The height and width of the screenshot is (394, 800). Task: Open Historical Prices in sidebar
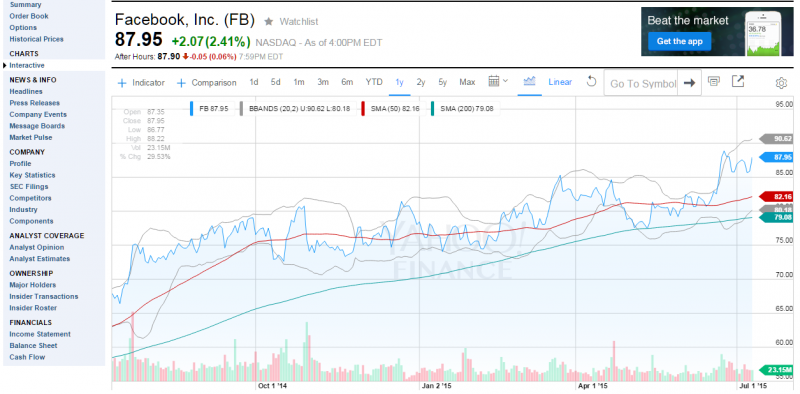36,39
